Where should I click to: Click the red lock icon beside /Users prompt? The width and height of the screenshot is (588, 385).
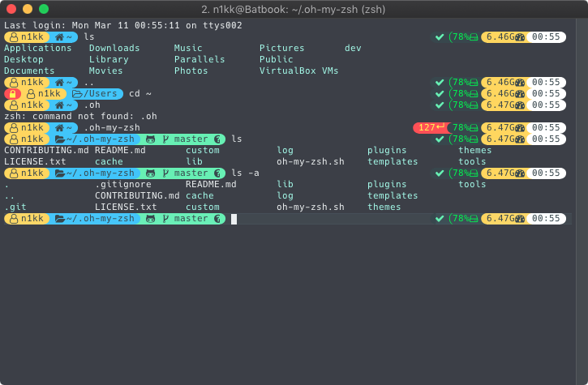coord(13,94)
